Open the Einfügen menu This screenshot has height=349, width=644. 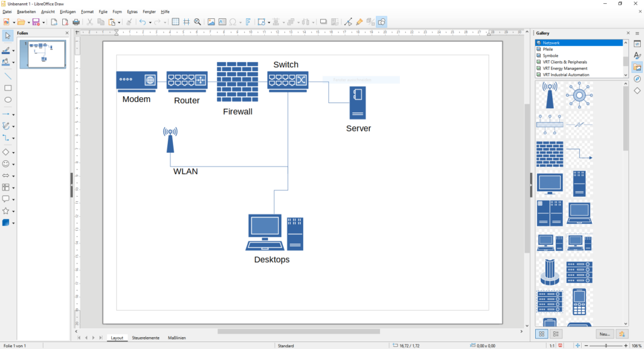(67, 11)
